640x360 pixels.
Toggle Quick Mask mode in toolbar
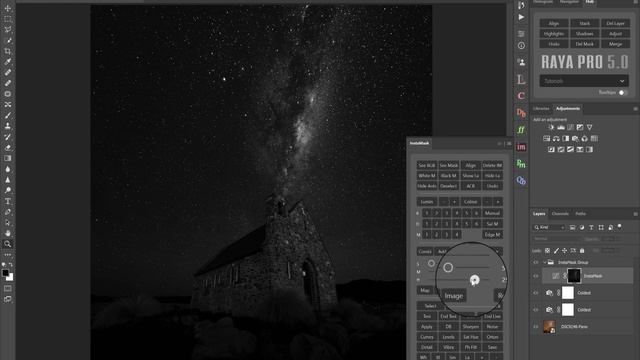(8, 289)
